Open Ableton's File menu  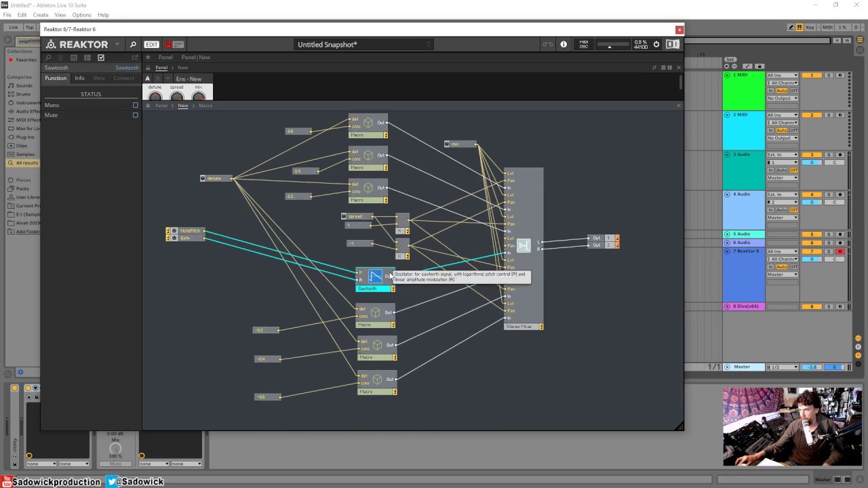tap(7, 15)
